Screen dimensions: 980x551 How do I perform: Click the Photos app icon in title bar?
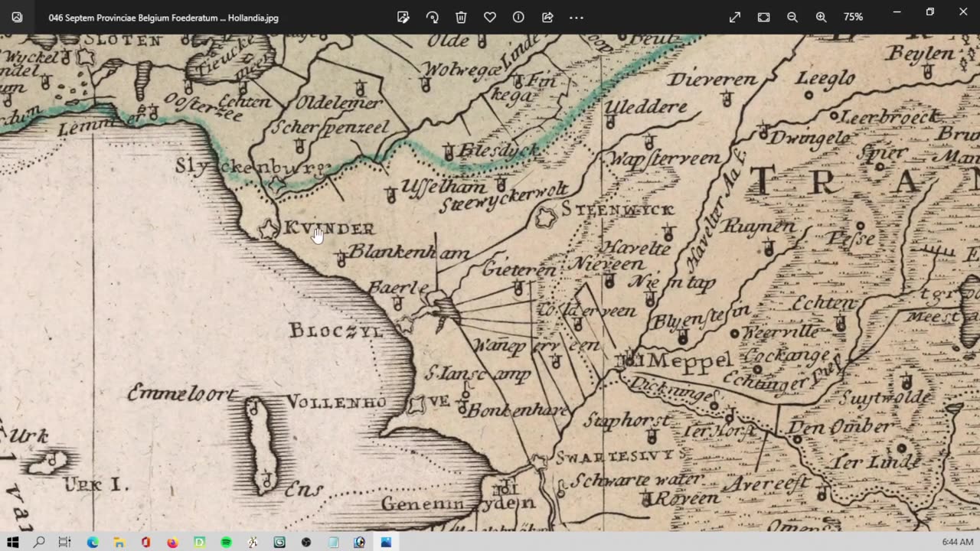[17, 17]
